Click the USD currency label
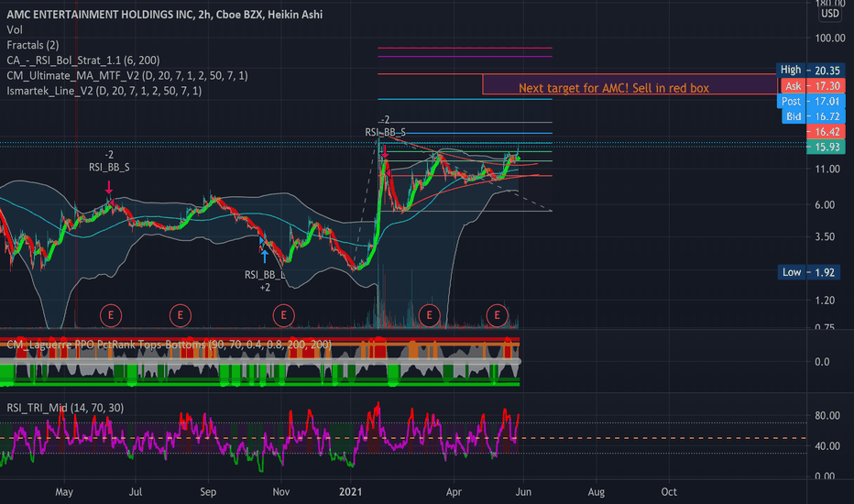The height and width of the screenshot is (504, 854). (830, 14)
